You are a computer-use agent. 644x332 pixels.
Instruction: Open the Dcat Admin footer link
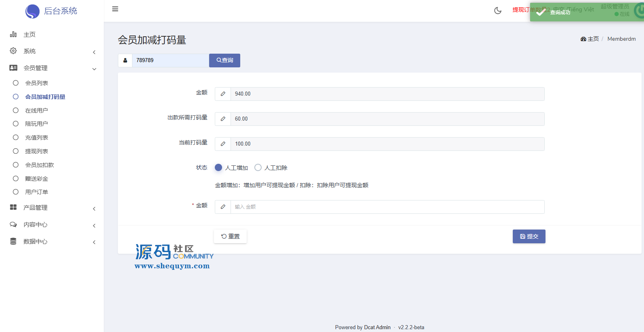[x=377, y=328]
